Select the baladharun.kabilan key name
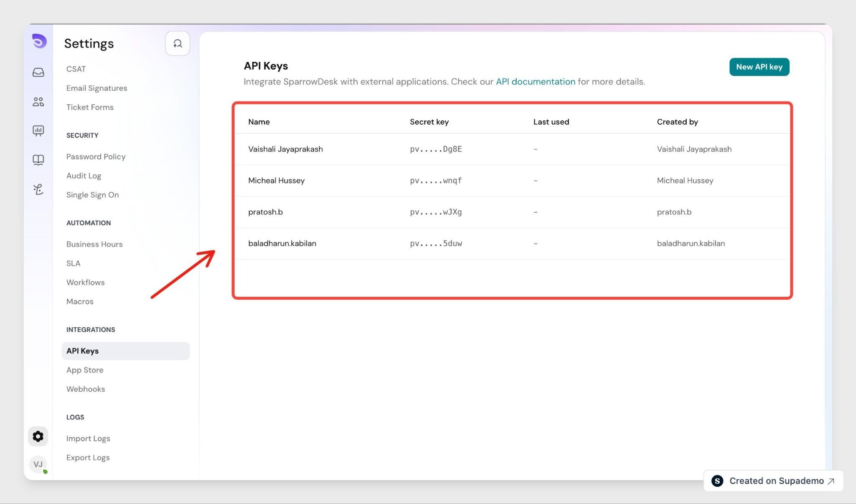This screenshot has height=504, width=856. point(282,243)
